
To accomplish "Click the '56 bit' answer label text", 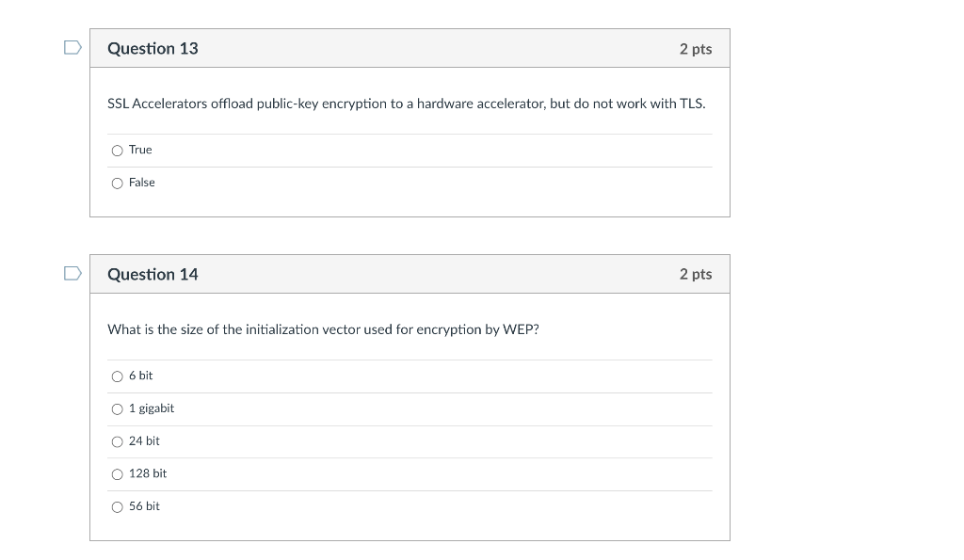I will (x=144, y=506).
